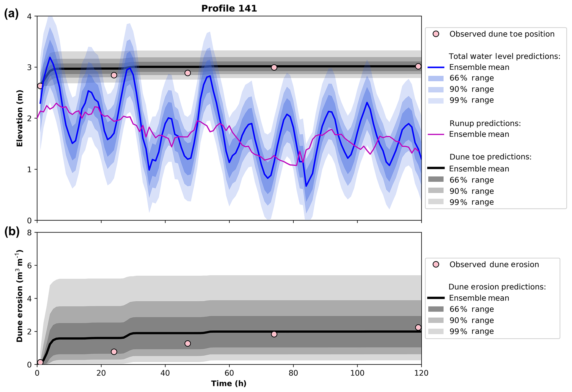Click the black dune erosion Ensemble mean legend line
The image size is (572, 392).
click(436, 298)
